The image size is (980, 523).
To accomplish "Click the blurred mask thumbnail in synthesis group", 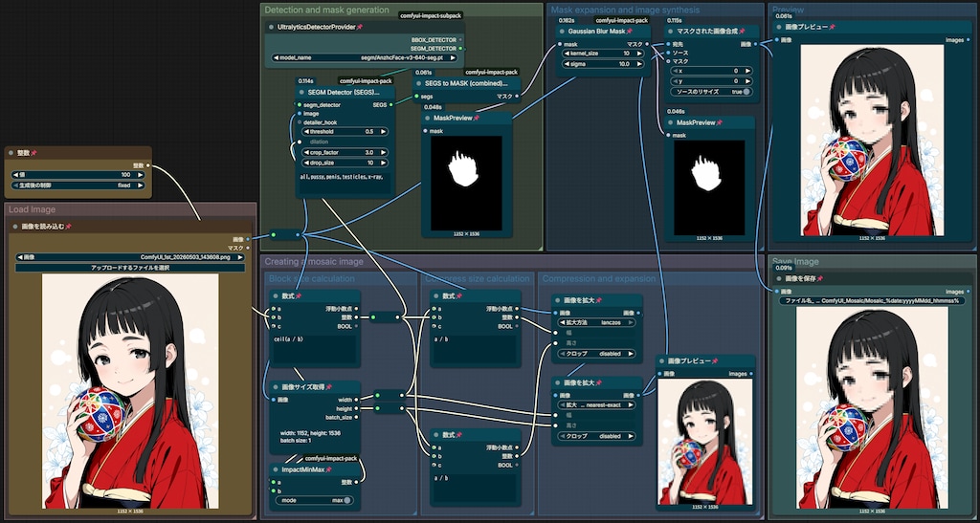I will 709,187.
